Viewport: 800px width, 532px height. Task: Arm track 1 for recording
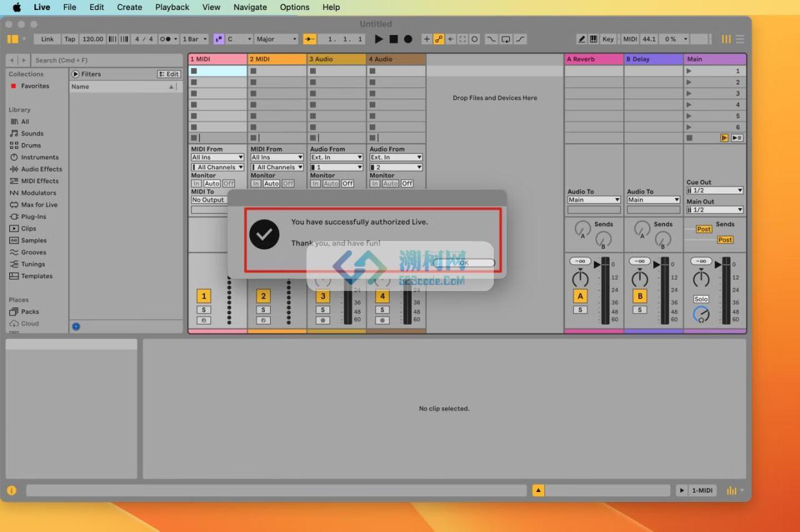204,320
